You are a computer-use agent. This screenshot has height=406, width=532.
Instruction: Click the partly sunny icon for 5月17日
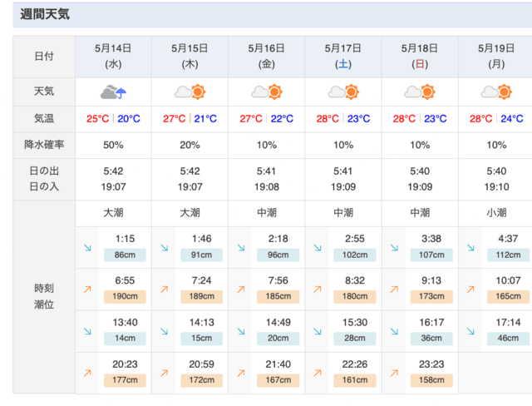(343, 92)
